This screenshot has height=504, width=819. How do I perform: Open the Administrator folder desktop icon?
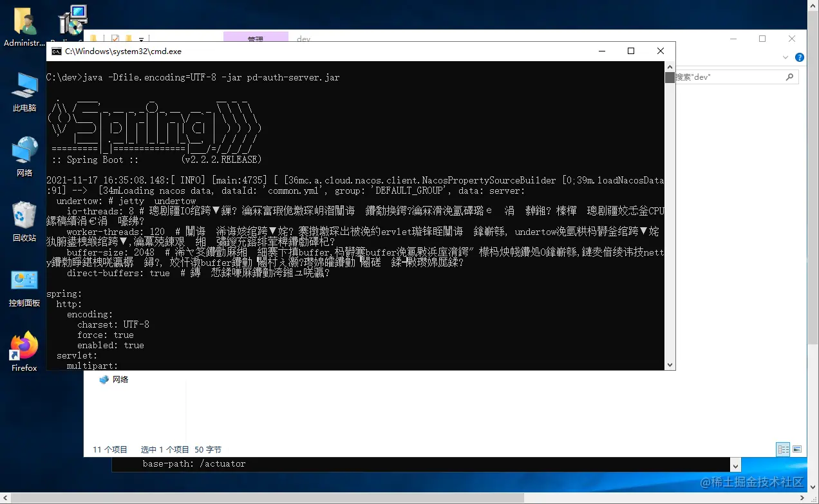[x=24, y=28]
